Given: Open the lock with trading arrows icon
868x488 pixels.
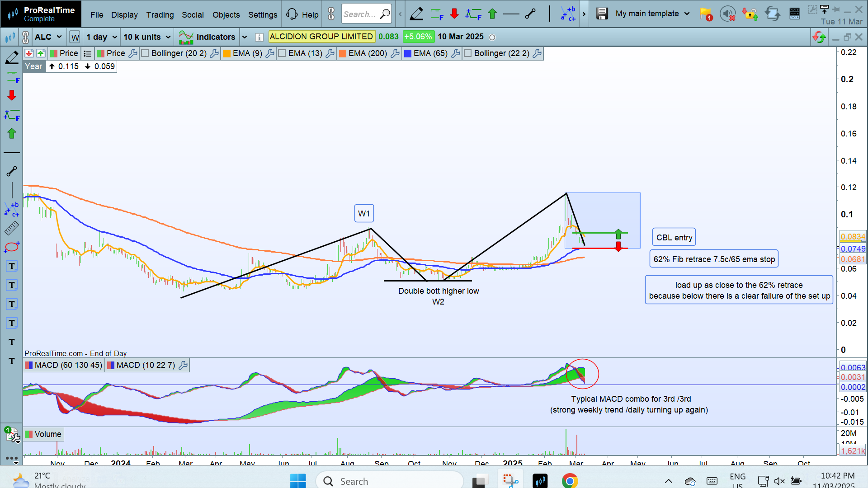Looking at the screenshot, I should tap(750, 14).
